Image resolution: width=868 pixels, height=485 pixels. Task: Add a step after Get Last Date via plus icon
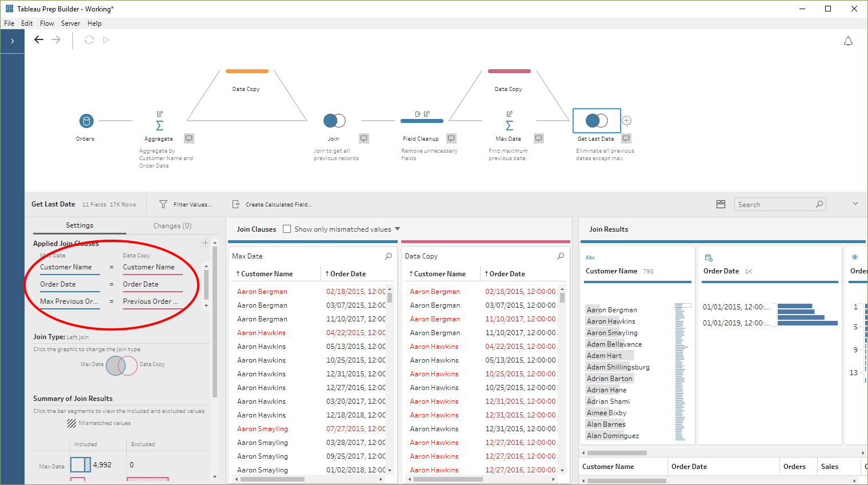coord(627,121)
